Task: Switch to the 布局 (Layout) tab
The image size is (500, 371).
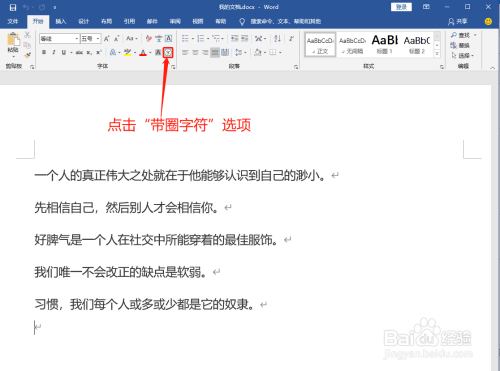Action: [x=107, y=22]
